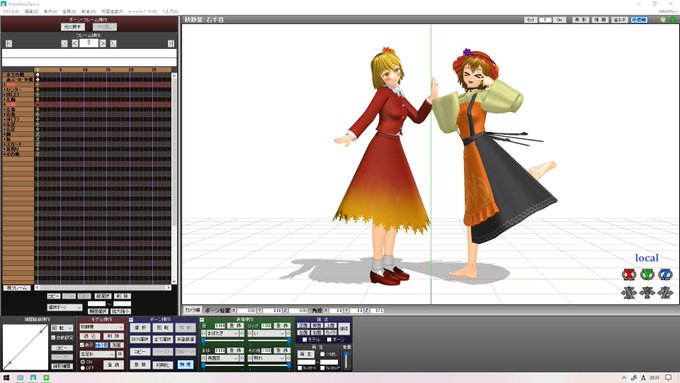Click the 再生 play button
The height and width of the screenshot is (383, 680).
(305, 354)
